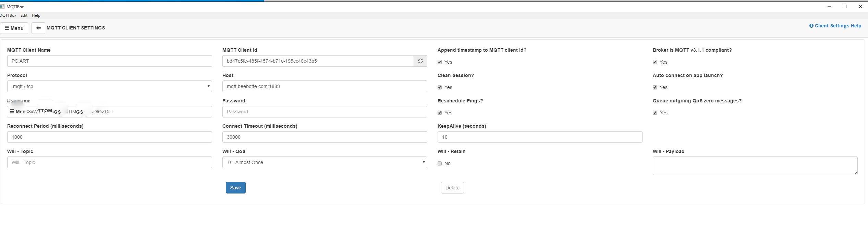Viewport: 868px width, 250px height.
Task: Open the hamburger Menu button
Action: (14, 28)
